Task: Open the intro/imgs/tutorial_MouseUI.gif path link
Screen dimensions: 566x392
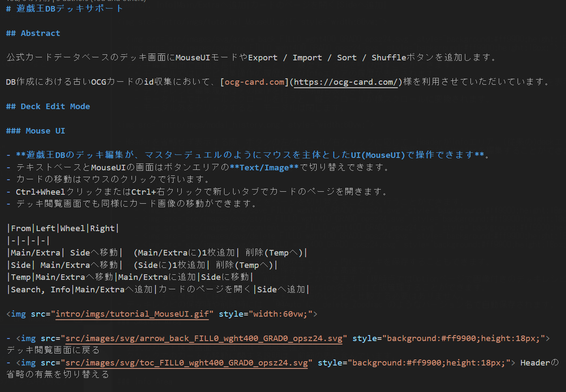Action: (132, 314)
